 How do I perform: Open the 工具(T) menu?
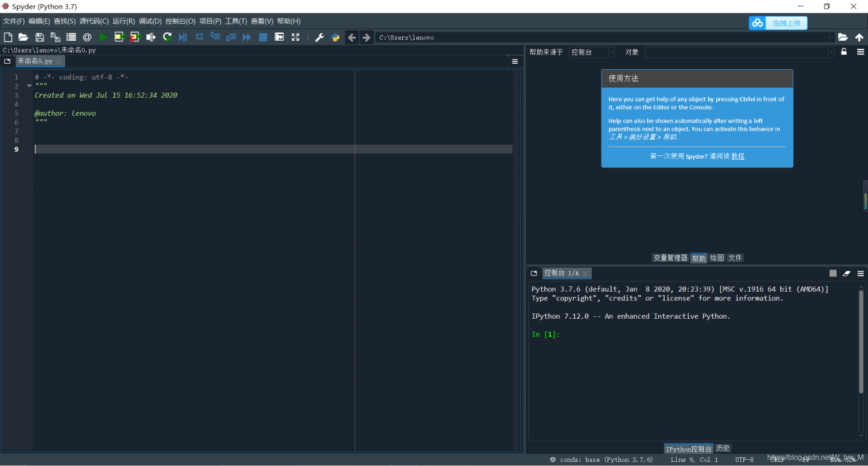coord(236,21)
